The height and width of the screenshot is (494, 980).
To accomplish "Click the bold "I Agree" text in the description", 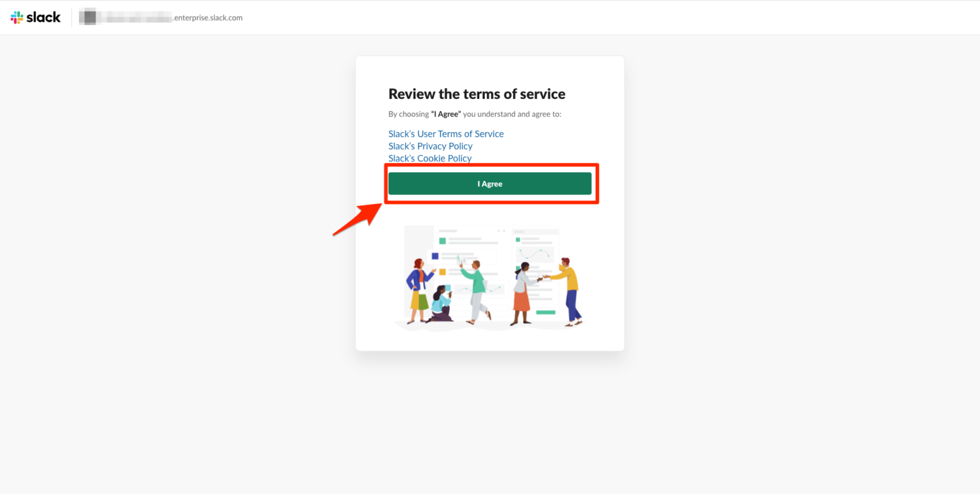I will [446, 114].
